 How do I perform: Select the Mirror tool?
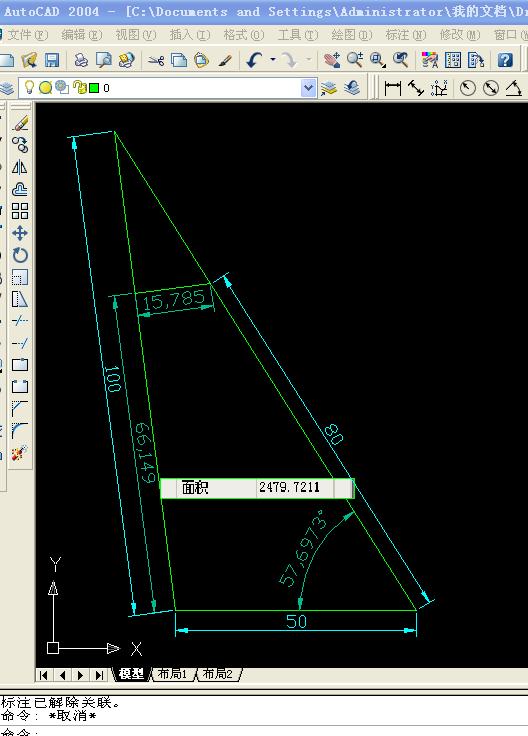click(20, 167)
